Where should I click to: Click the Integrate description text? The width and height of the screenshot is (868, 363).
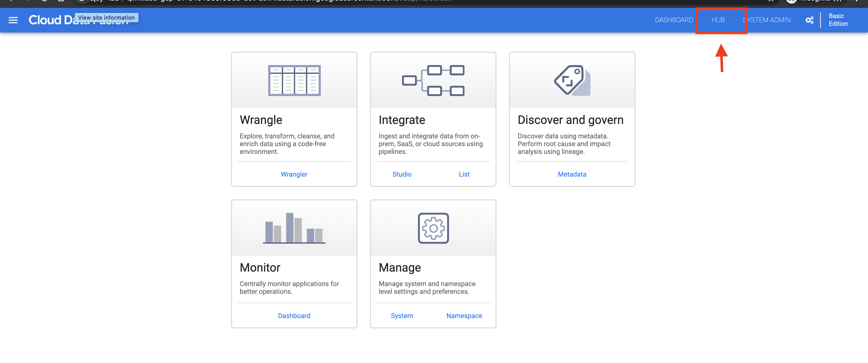click(431, 144)
